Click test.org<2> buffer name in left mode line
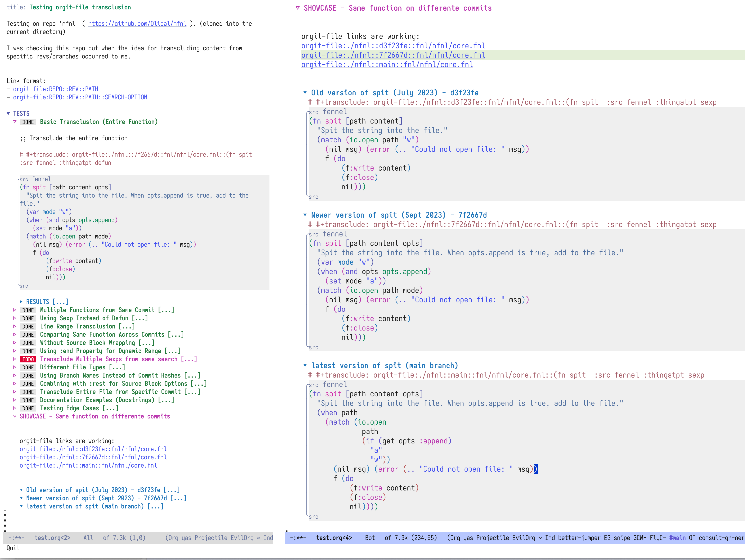The height and width of the screenshot is (560, 745). point(52,538)
